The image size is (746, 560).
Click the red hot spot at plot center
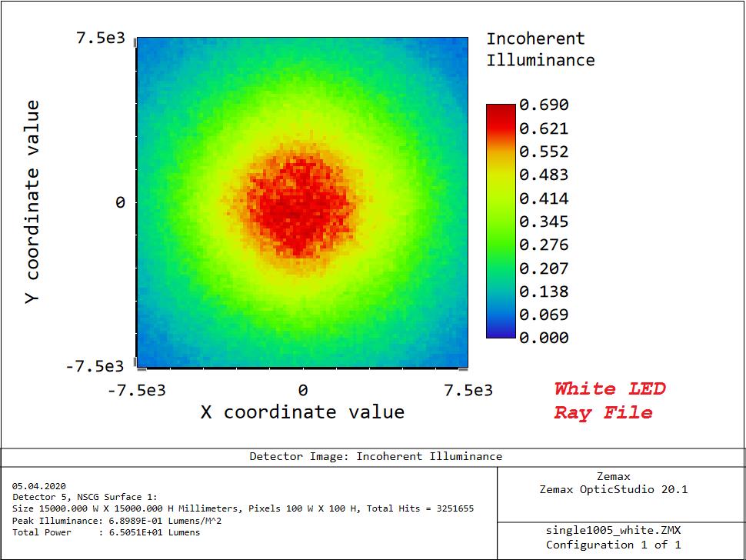(300, 204)
